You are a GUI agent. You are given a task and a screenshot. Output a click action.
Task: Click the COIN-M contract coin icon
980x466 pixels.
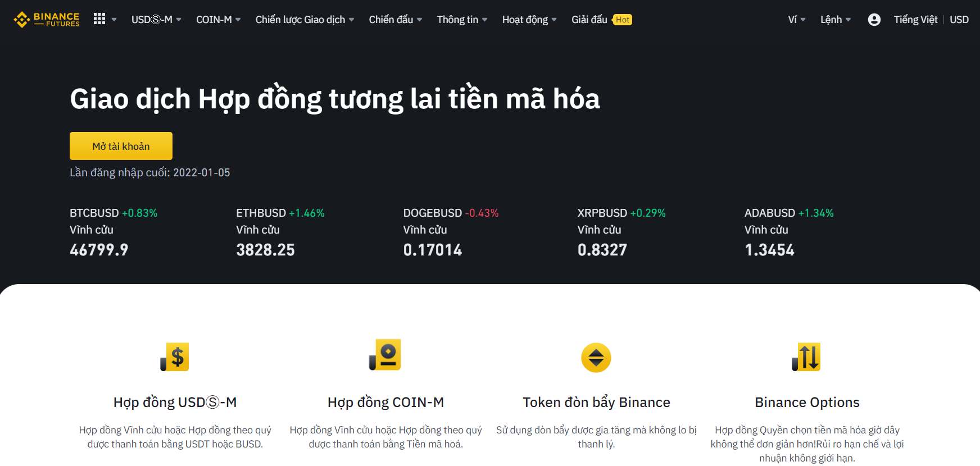point(385,355)
